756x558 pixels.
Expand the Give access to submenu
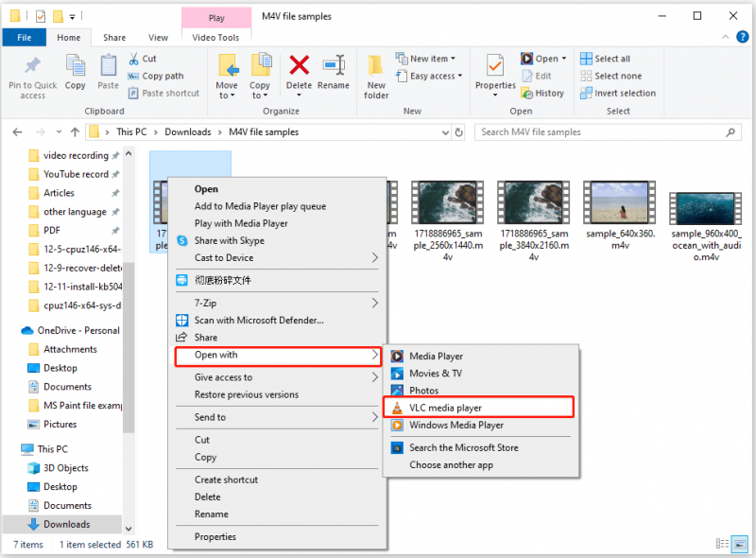click(x=374, y=377)
